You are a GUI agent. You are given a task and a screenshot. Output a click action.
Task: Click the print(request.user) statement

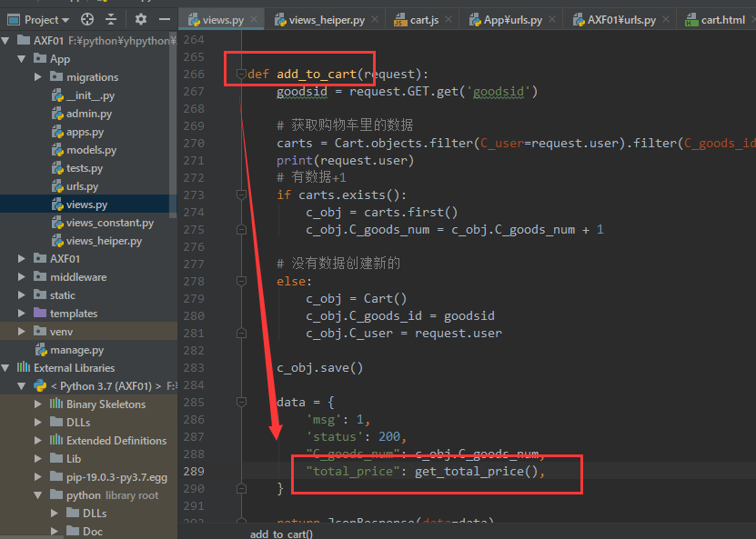tap(345, 160)
